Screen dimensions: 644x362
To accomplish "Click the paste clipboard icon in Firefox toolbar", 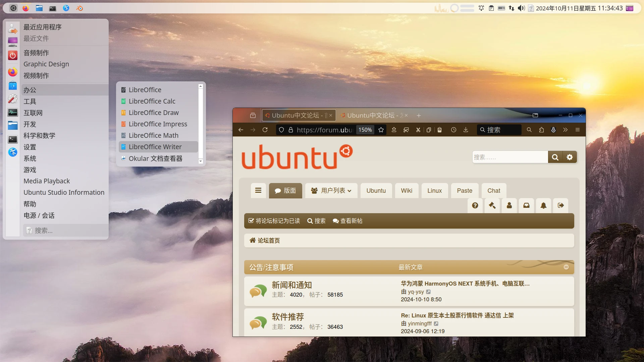I will pyautogui.click(x=439, y=130).
